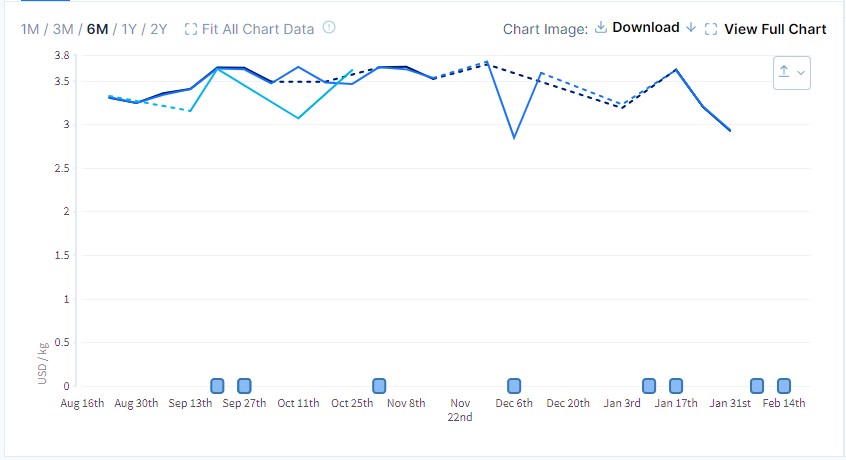The height and width of the screenshot is (460, 846).
Task: Click the down arrow after Download
Action: pos(691,28)
